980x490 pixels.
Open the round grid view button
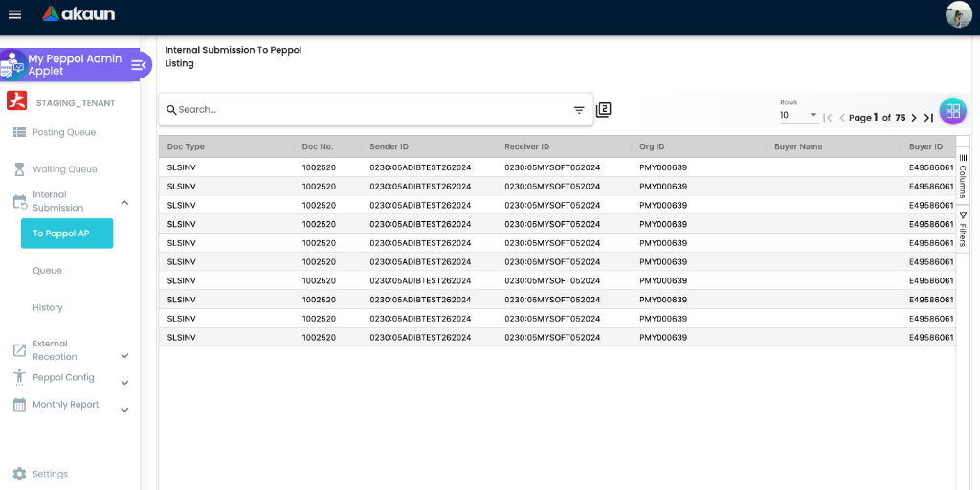(x=953, y=112)
